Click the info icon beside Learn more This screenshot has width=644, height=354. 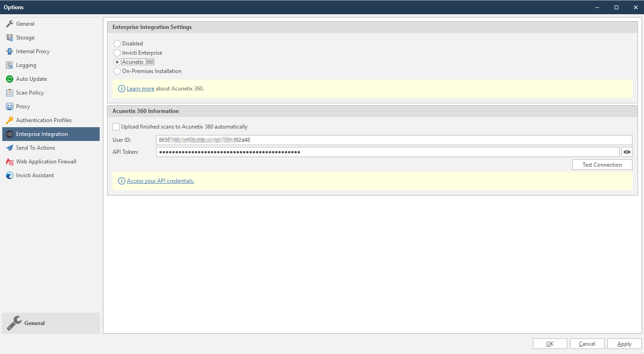coord(122,89)
